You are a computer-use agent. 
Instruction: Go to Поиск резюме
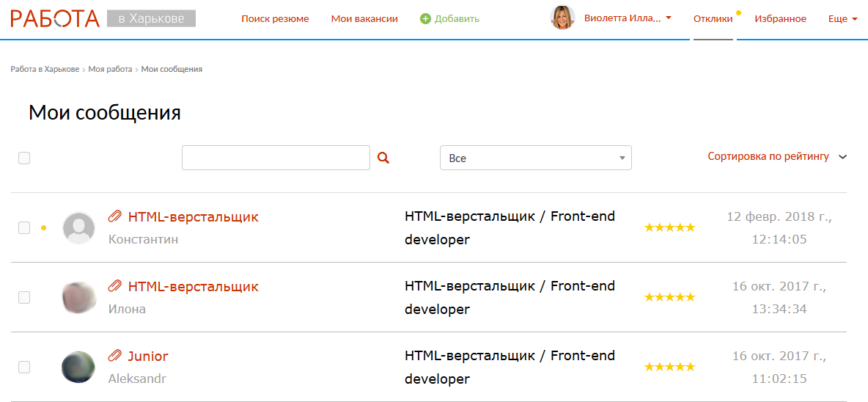click(x=275, y=19)
